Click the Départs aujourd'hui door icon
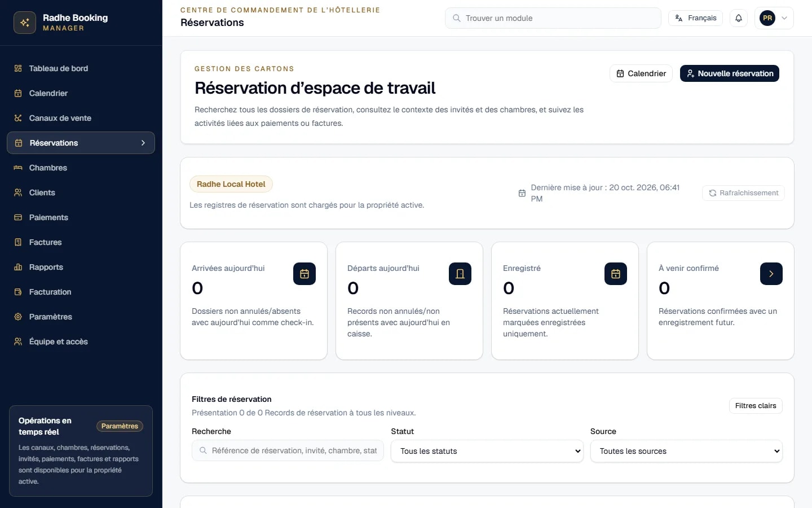This screenshot has height=508, width=812. point(460,274)
